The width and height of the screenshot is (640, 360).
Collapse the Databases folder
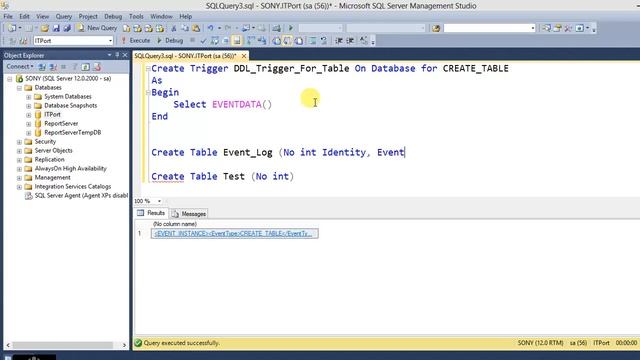[19, 88]
